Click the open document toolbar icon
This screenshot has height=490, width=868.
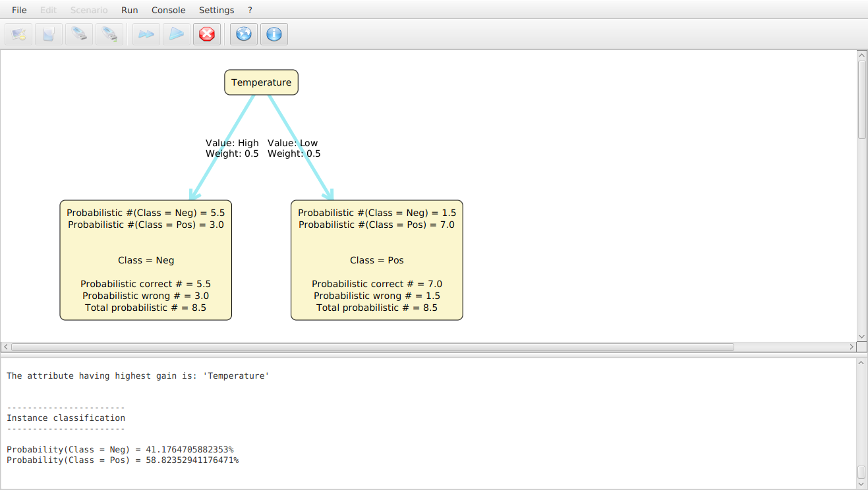click(49, 34)
